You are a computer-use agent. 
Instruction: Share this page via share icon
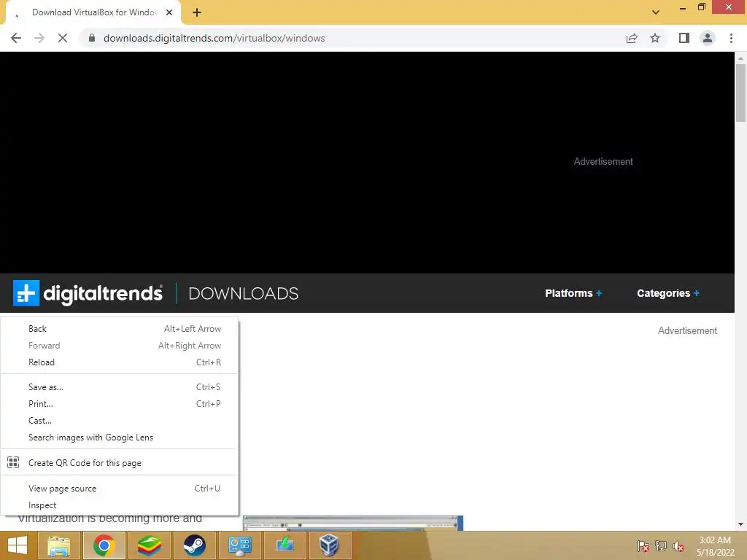(x=632, y=38)
